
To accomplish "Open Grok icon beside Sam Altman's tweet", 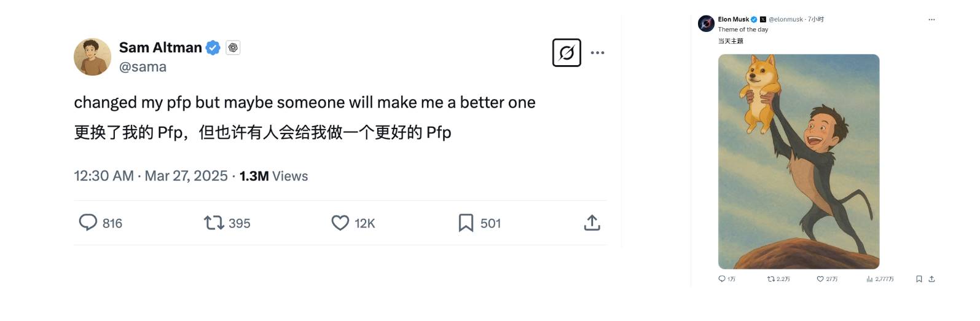I will pos(566,53).
